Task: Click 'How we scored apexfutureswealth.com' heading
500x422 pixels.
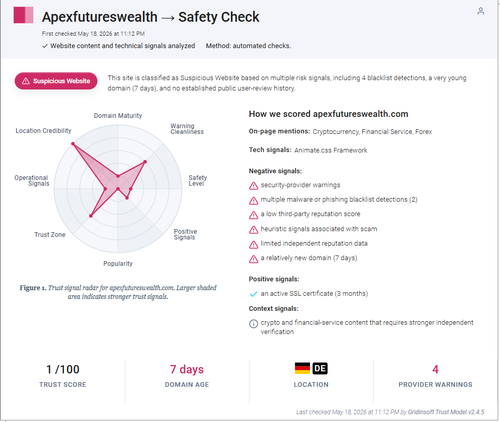Action: 328,114
